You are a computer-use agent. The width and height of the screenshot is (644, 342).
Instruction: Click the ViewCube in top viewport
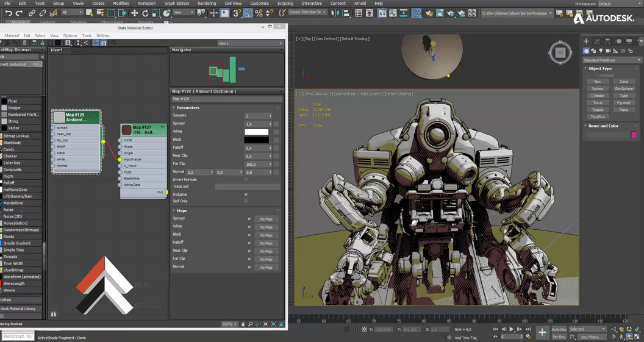point(559,53)
